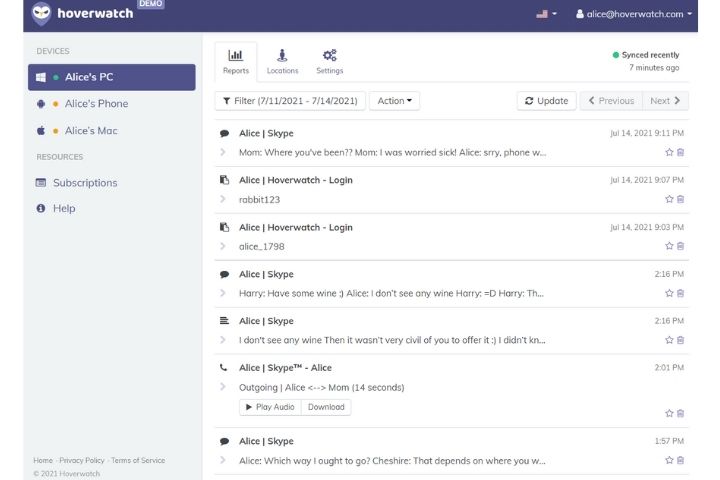Image resolution: width=720 pixels, height=480 pixels.
Task: Expand the alice_1798 entry
Action: (x=223, y=246)
